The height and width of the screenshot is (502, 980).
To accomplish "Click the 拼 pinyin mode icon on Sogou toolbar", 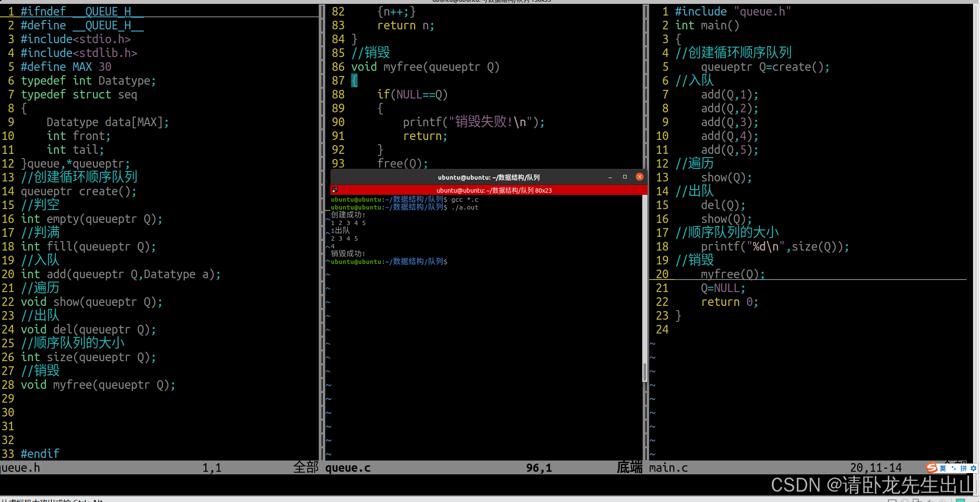I will pos(964,468).
